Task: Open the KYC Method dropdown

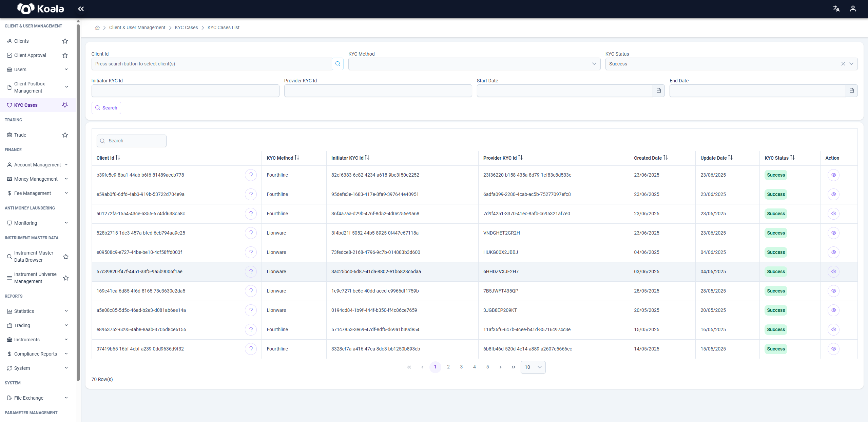Action: [x=474, y=64]
